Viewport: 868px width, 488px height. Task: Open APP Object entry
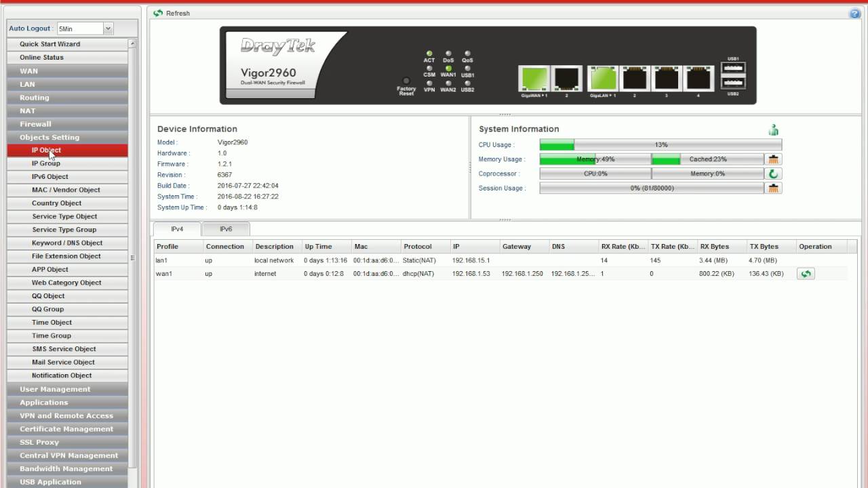pyautogui.click(x=67, y=269)
